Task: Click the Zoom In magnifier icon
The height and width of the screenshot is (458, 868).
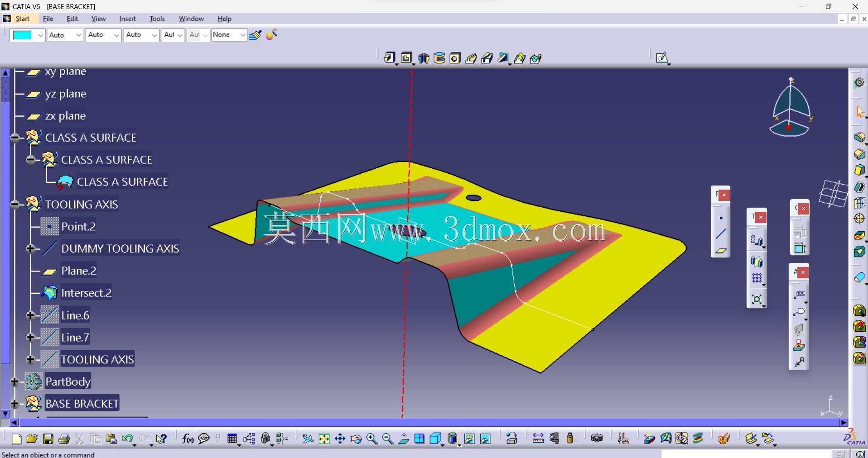Action: (372, 439)
